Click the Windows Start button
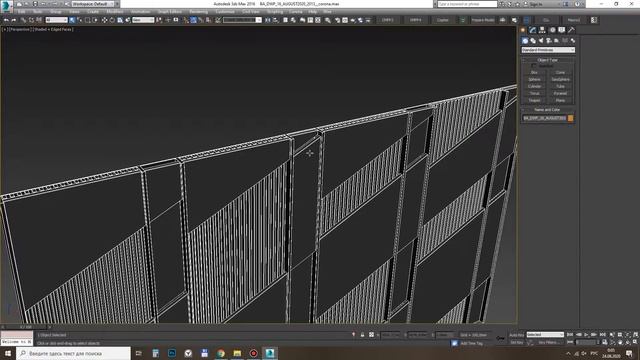The height and width of the screenshot is (360, 640). [x=8, y=353]
